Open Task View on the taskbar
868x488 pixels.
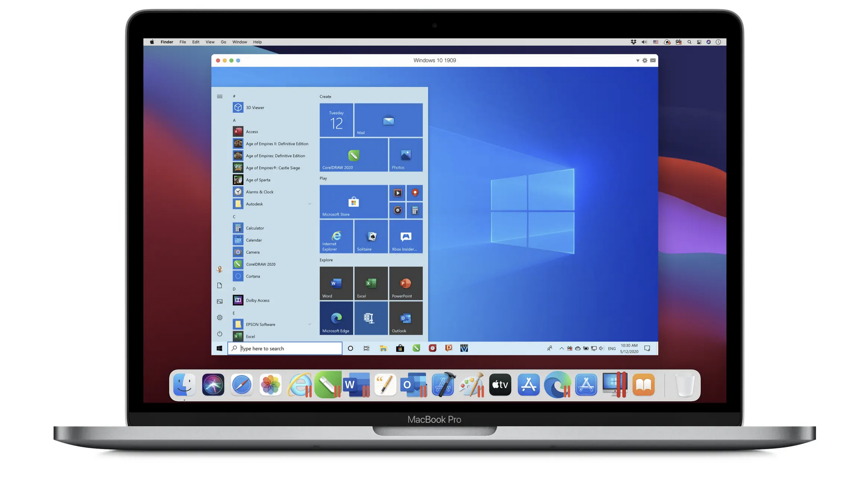click(366, 348)
